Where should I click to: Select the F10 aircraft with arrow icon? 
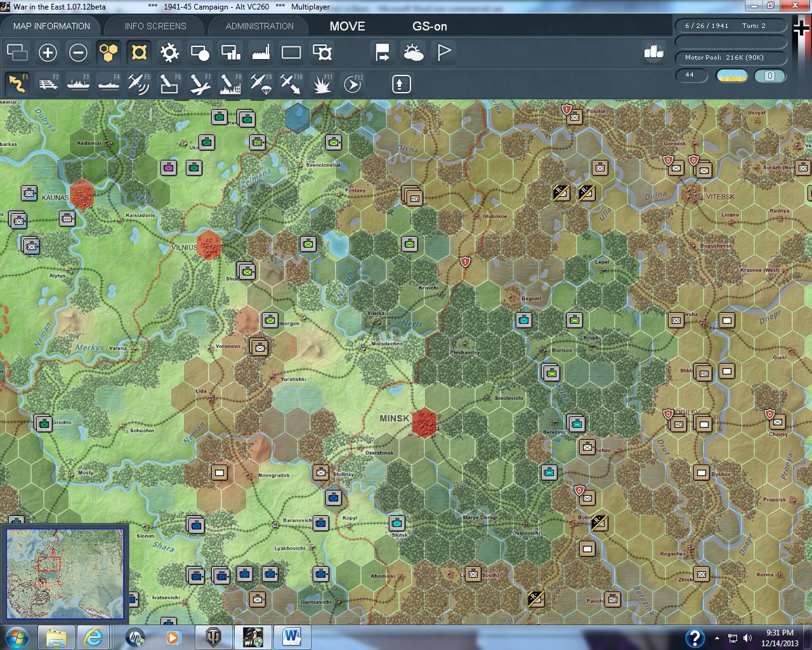[x=291, y=84]
